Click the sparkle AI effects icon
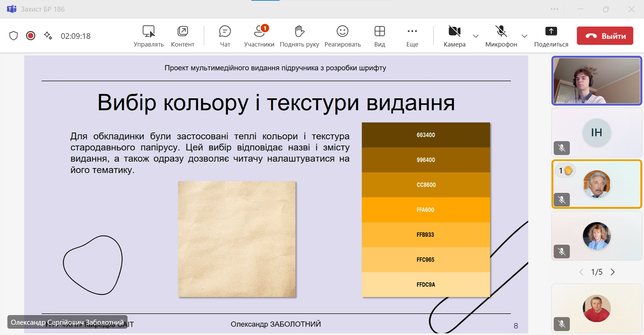 pyautogui.click(x=48, y=36)
